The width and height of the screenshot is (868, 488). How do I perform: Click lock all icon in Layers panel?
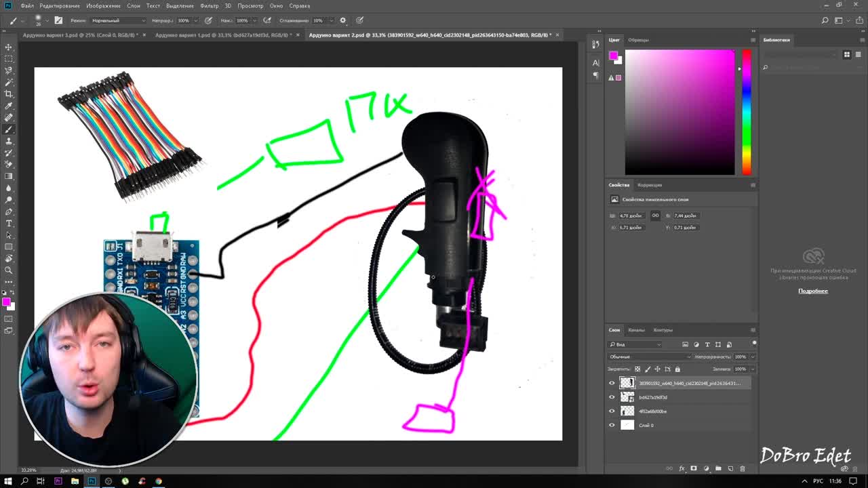(677, 369)
